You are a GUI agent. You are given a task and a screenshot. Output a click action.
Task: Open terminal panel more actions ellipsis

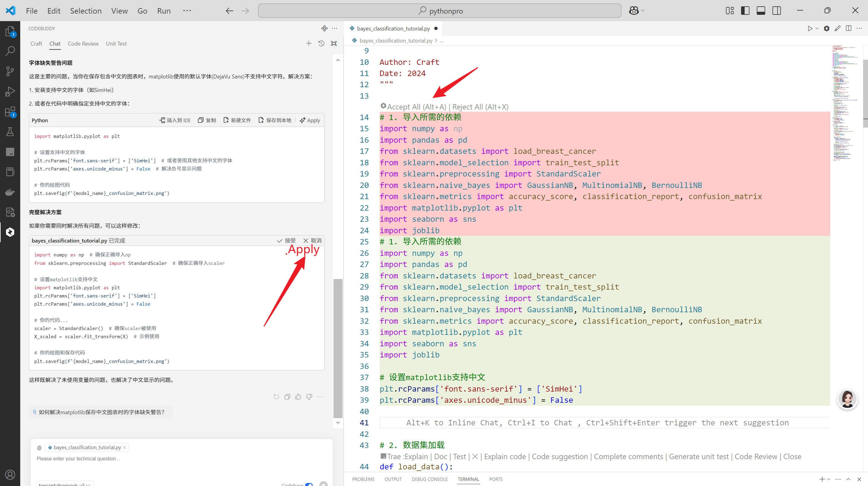[x=838, y=479]
